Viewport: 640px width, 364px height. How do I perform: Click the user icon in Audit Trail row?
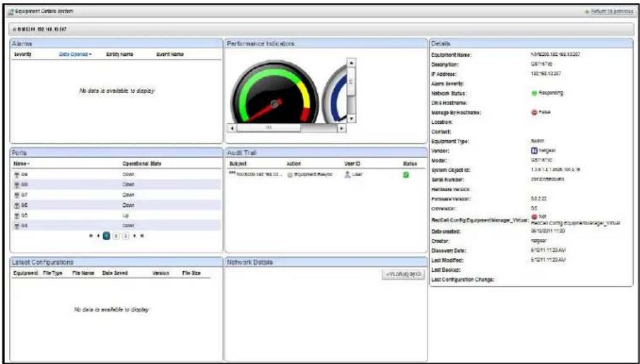tap(347, 175)
